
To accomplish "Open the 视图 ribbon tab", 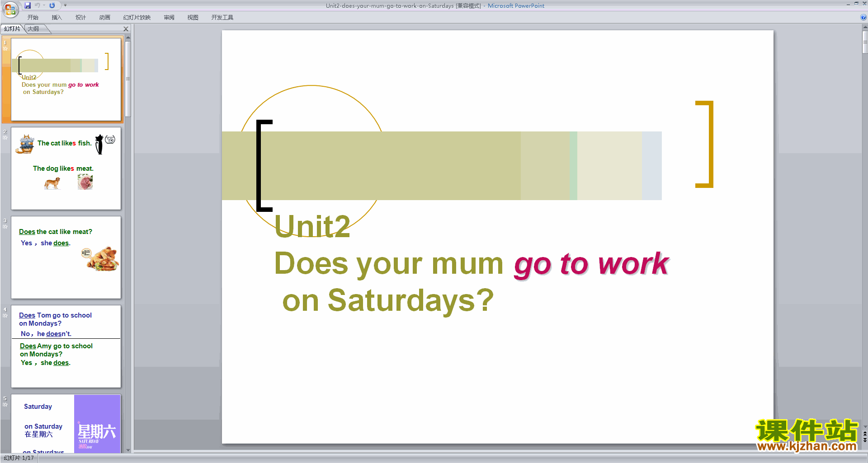I will click(193, 18).
